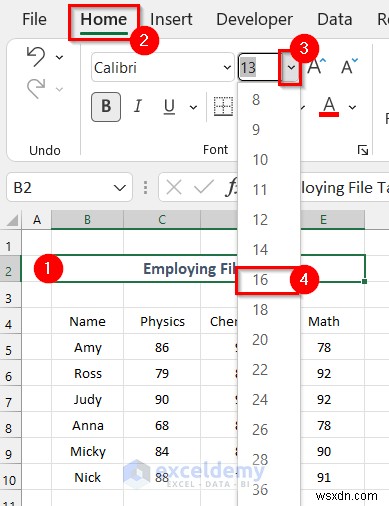Click the cell containing Ross
The height and width of the screenshot is (506, 389).
(87, 373)
